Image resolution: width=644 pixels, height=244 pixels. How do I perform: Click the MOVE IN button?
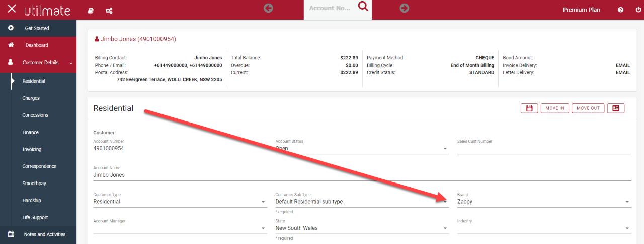555,108
